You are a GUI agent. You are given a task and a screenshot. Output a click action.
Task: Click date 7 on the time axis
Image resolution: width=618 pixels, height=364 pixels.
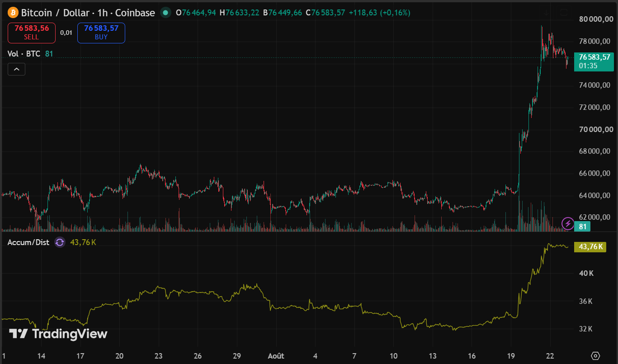click(x=354, y=356)
